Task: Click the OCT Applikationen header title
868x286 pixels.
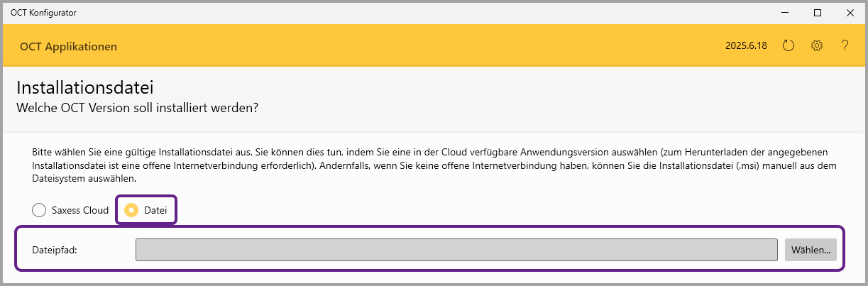Action: click(x=68, y=47)
